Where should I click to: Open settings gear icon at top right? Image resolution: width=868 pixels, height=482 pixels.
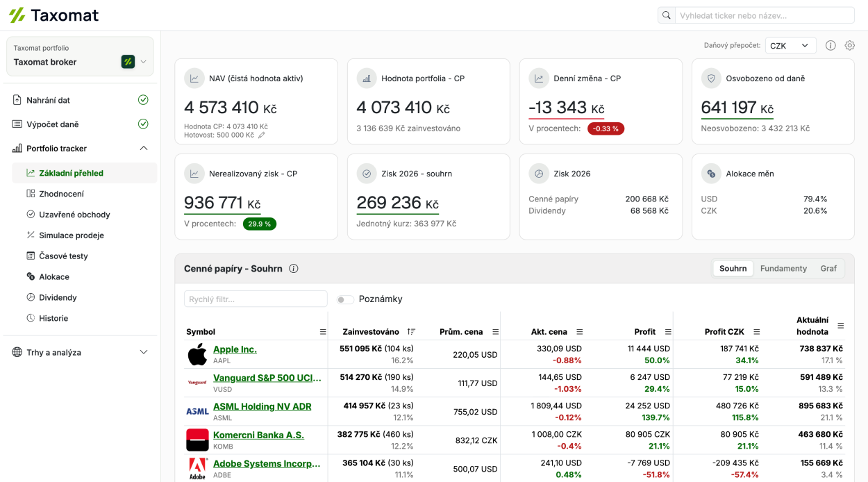coord(850,45)
